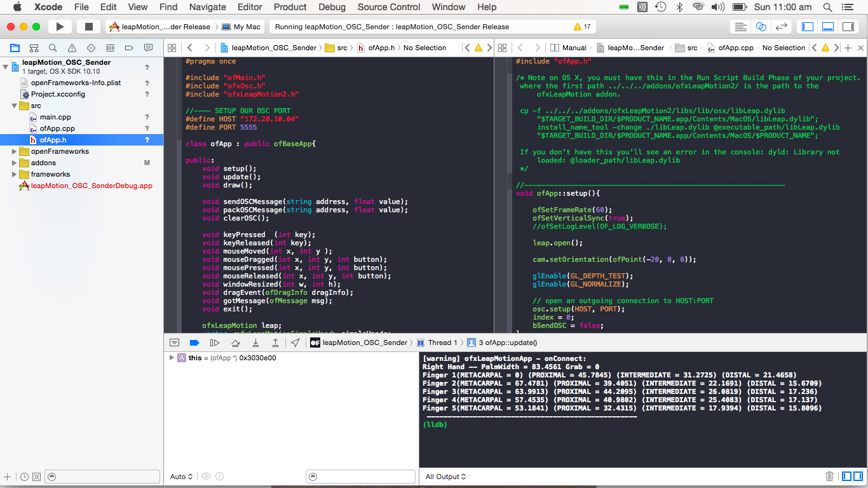Collapse the src folder
This screenshot has height=488, width=868.
15,105
